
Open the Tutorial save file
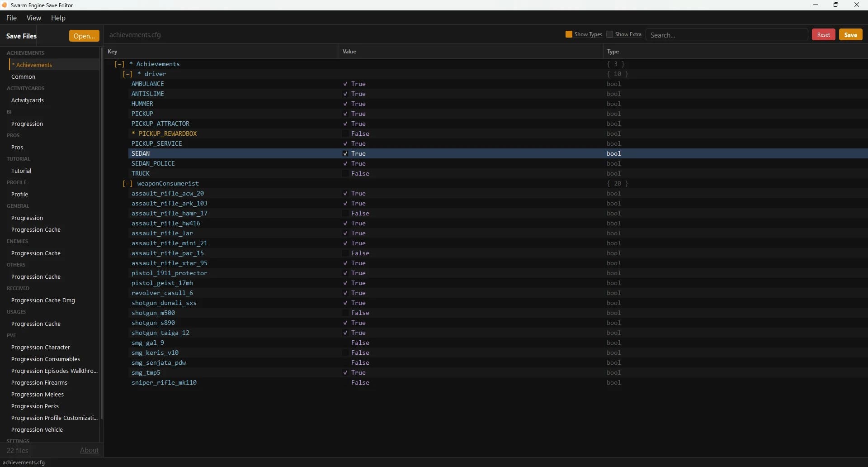[x=54, y=171]
